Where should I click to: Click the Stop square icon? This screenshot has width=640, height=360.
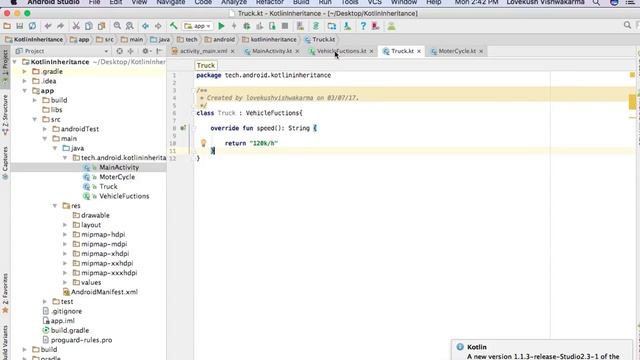pyautogui.click(x=285, y=26)
